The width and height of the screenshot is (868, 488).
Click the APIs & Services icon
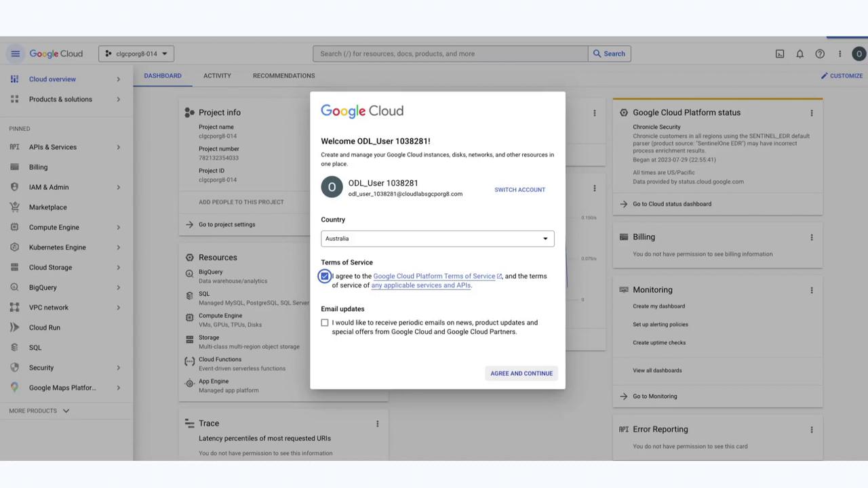click(14, 147)
